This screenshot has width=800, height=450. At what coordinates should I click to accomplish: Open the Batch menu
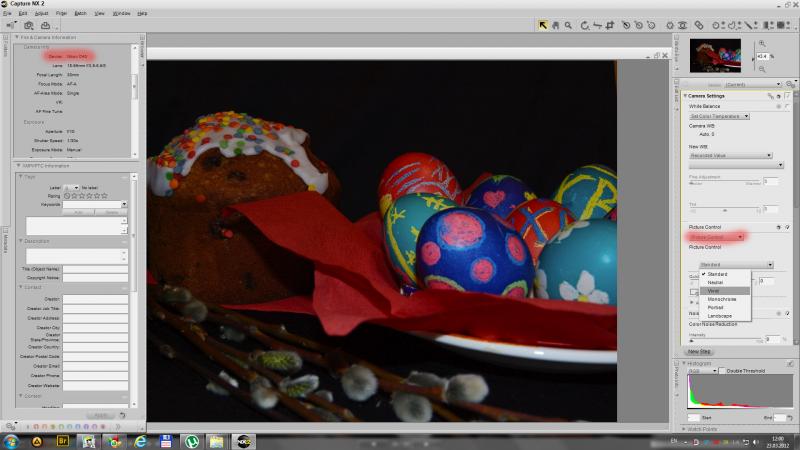81,13
